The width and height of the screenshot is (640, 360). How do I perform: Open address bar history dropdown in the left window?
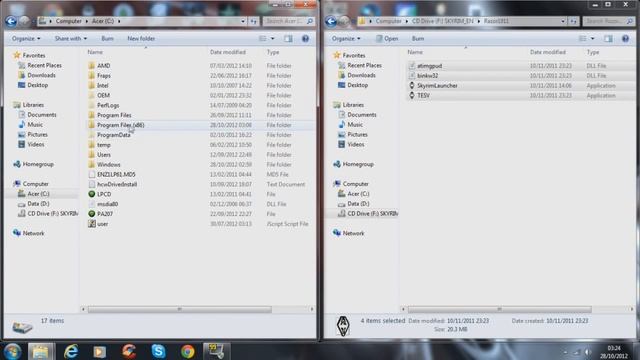point(243,21)
